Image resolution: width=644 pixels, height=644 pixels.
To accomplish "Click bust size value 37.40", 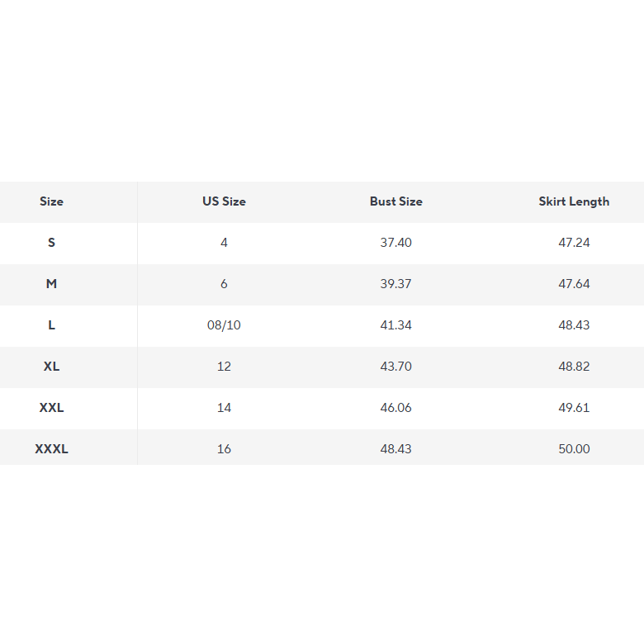I will pos(396,243).
